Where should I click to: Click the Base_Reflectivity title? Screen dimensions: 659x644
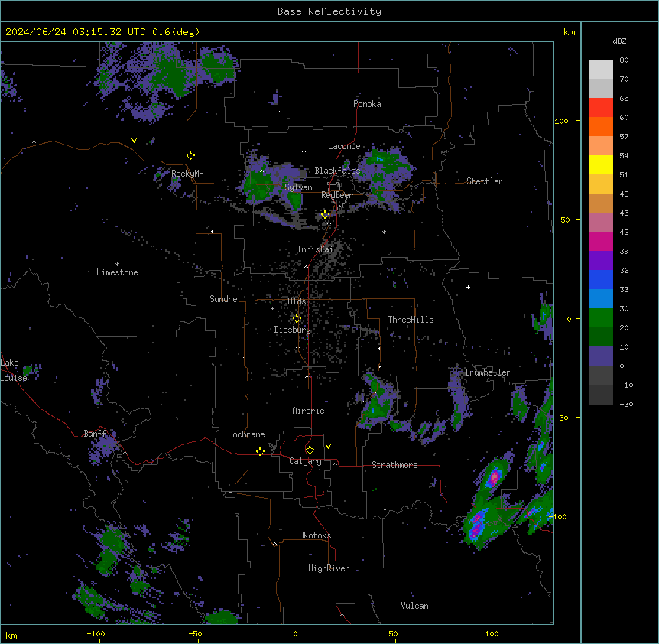[x=329, y=11]
